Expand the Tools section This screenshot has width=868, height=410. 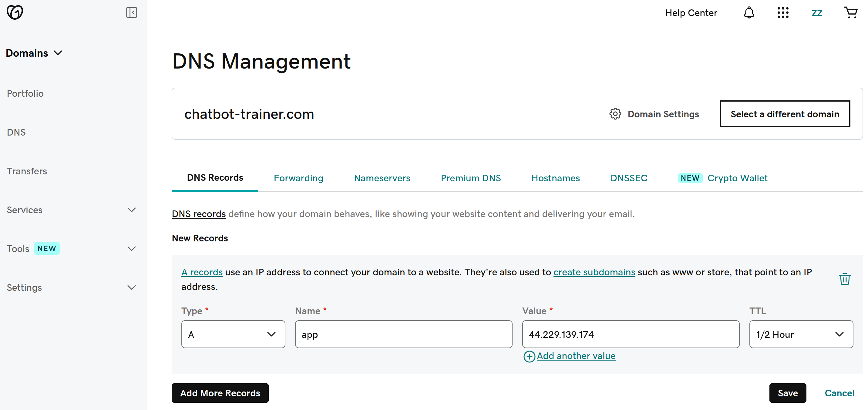pos(131,249)
